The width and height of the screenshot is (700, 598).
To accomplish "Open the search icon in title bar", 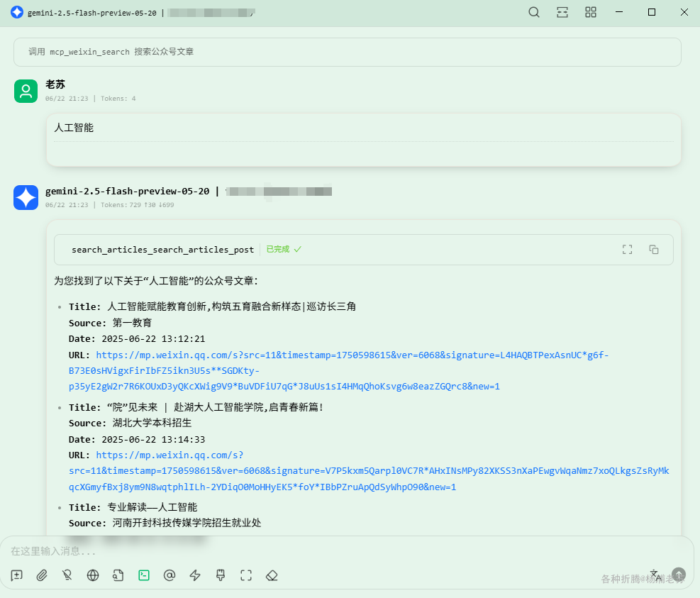I will coord(534,12).
